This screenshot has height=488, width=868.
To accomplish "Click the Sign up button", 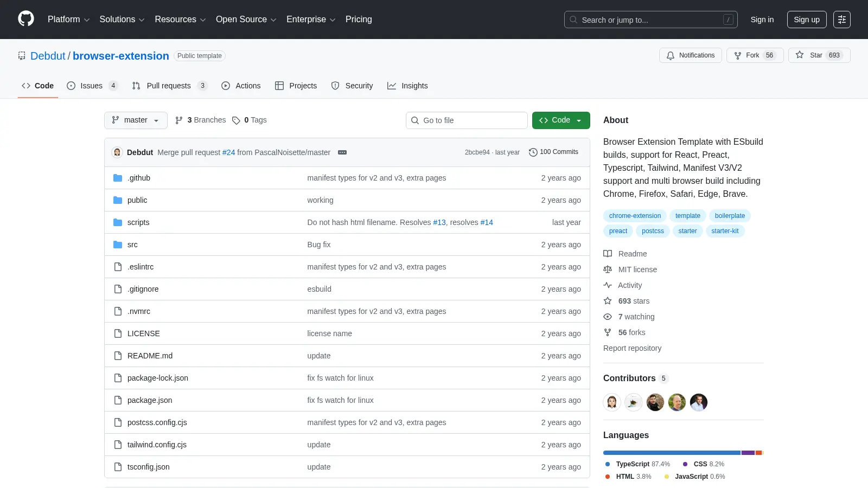I will [807, 20].
